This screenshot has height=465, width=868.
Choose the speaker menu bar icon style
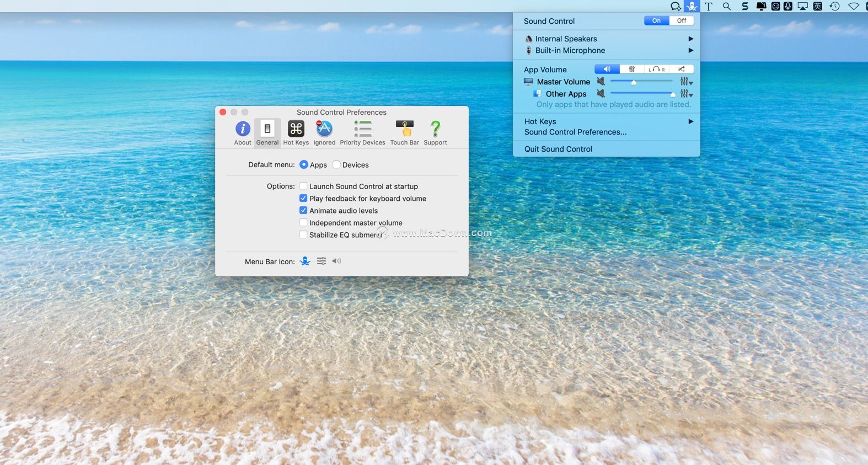click(336, 261)
